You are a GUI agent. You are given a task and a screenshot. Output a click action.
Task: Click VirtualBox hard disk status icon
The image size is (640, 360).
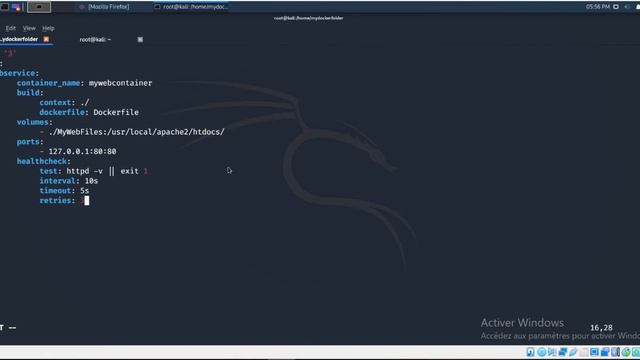coord(530,352)
